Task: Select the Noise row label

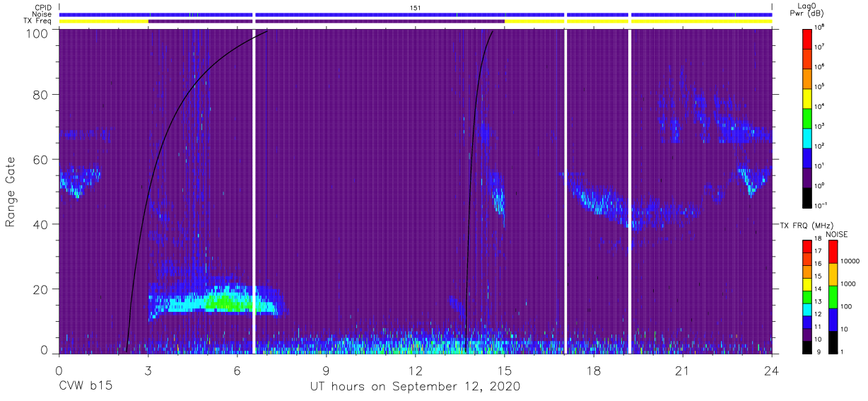Action: (42, 14)
